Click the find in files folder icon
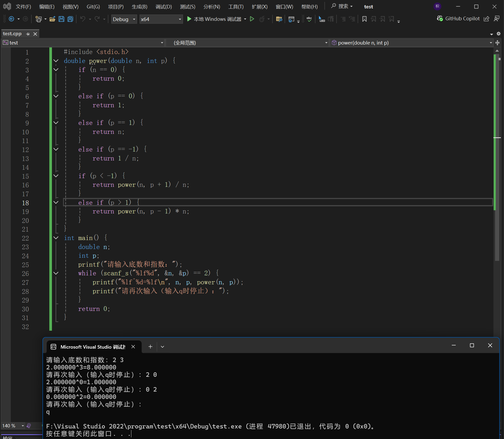504x439 pixels. (279, 19)
